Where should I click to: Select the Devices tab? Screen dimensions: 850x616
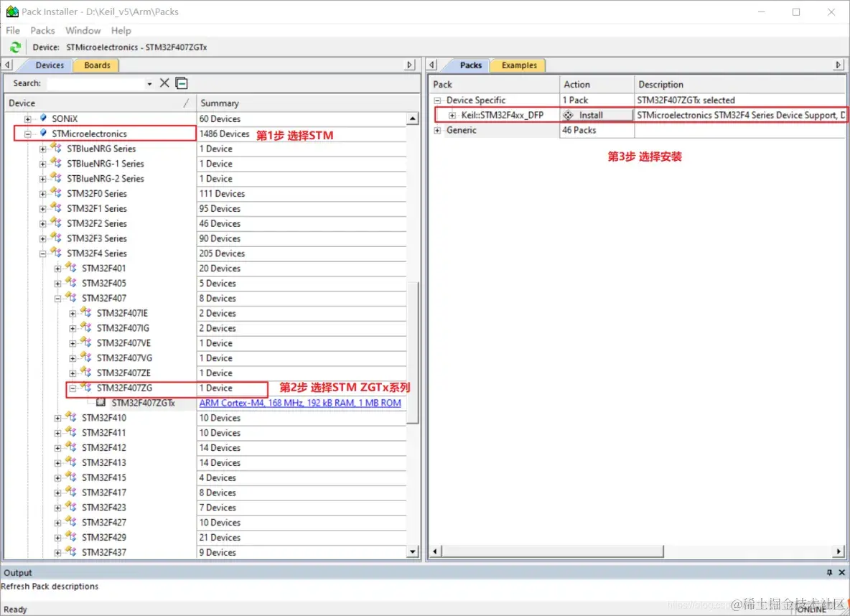pyautogui.click(x=50, y=65)
